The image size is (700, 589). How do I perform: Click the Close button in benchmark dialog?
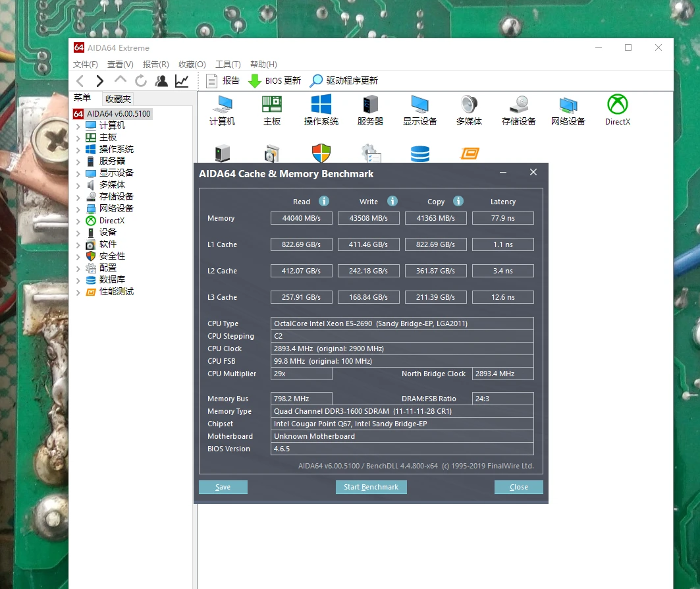(x=519, y=487)
